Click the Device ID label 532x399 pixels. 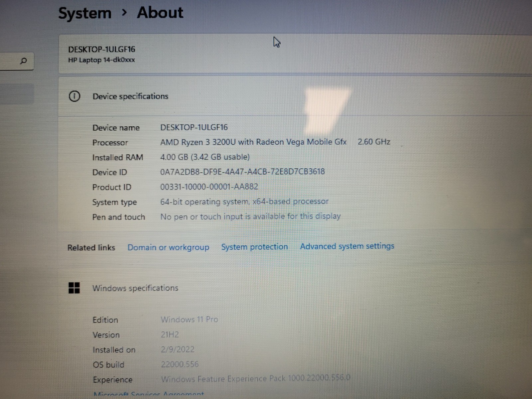click(x=110, y=172)
